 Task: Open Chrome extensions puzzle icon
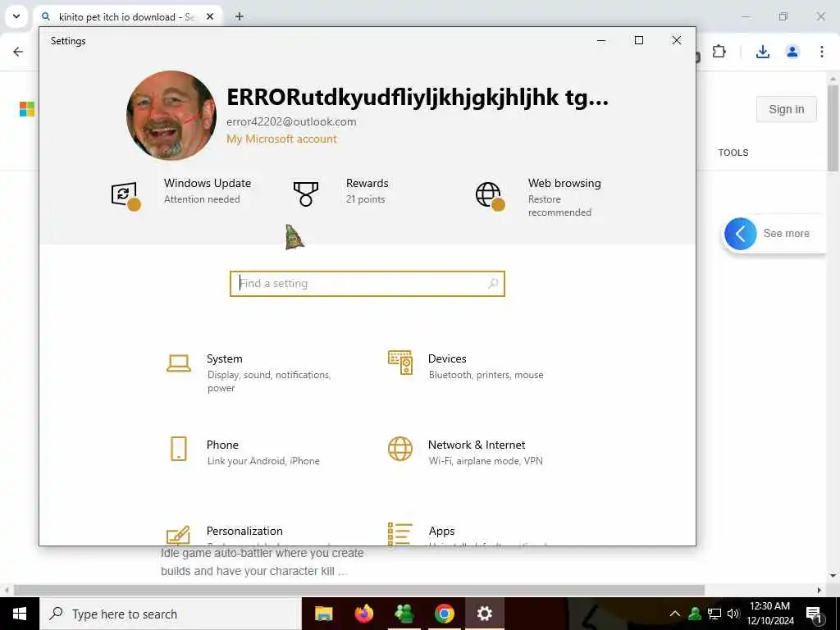tap(719, 52)
